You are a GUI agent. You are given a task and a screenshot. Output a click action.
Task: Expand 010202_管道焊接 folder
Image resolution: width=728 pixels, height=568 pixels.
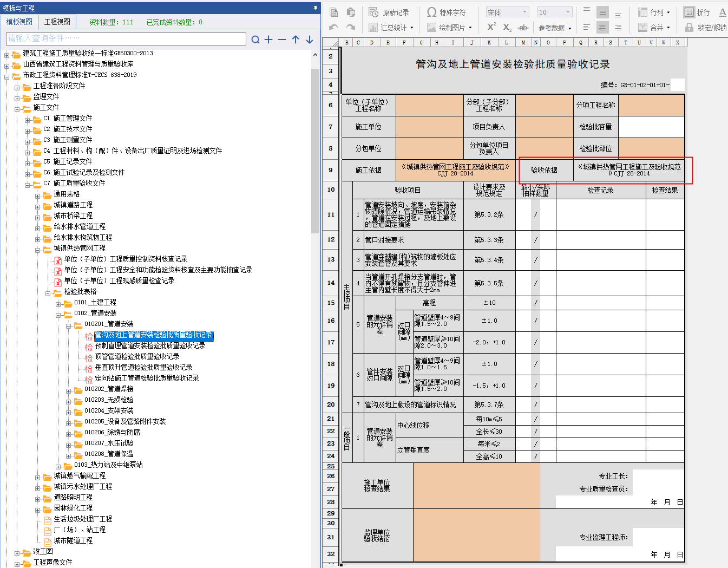pos(69,390)
